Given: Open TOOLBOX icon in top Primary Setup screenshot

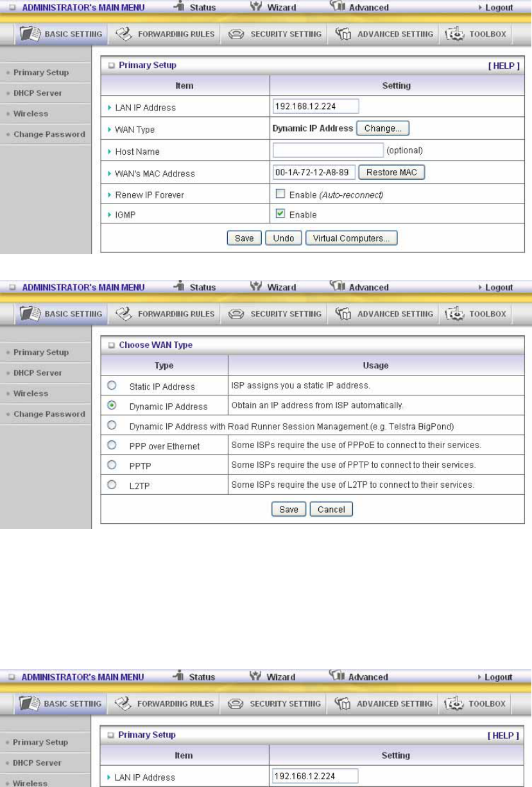Looking at the screenshot, I should pos(455,34).
